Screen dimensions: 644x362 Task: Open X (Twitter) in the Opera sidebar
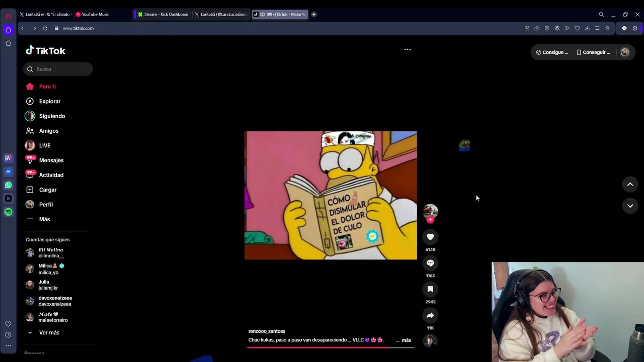pyautogui.click(x=8, y=199)
